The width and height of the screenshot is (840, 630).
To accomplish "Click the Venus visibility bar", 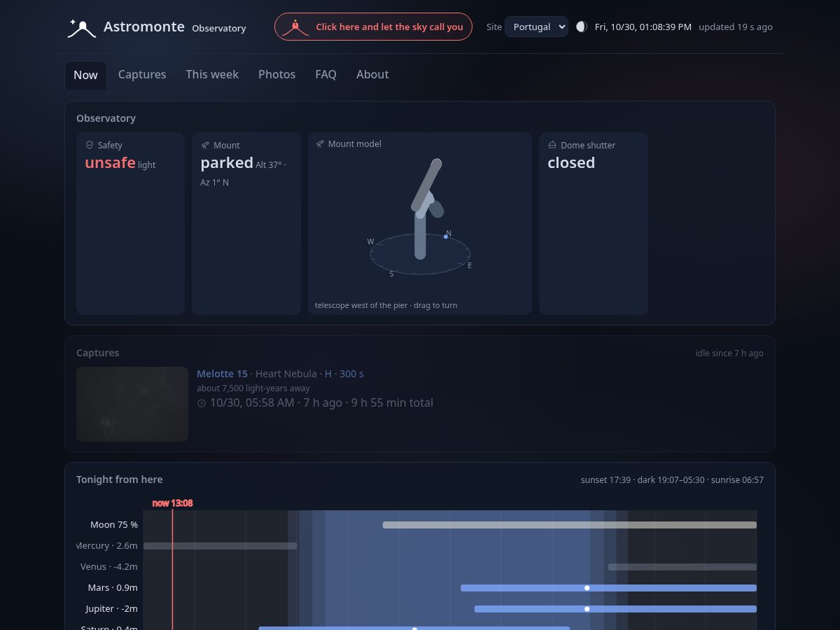I will [x=682, y=567].
